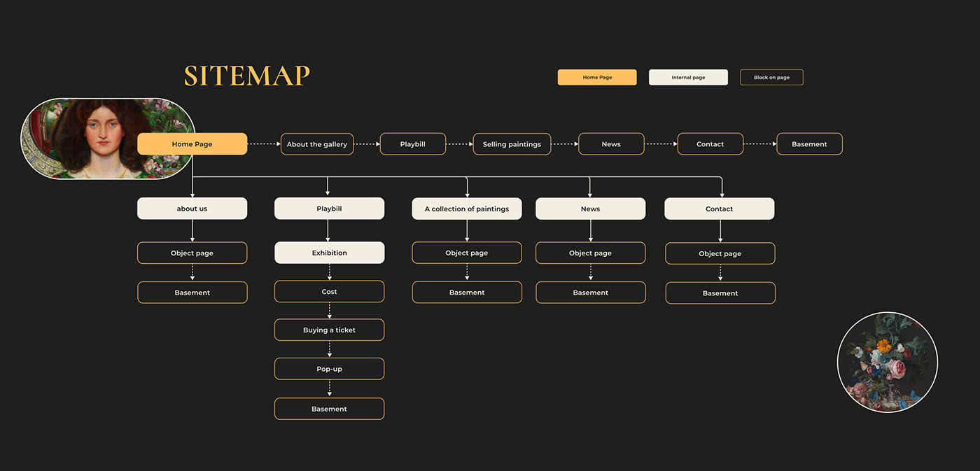Select the Selling paintings block
Screen dimensions: 980x471
(512, 144)
